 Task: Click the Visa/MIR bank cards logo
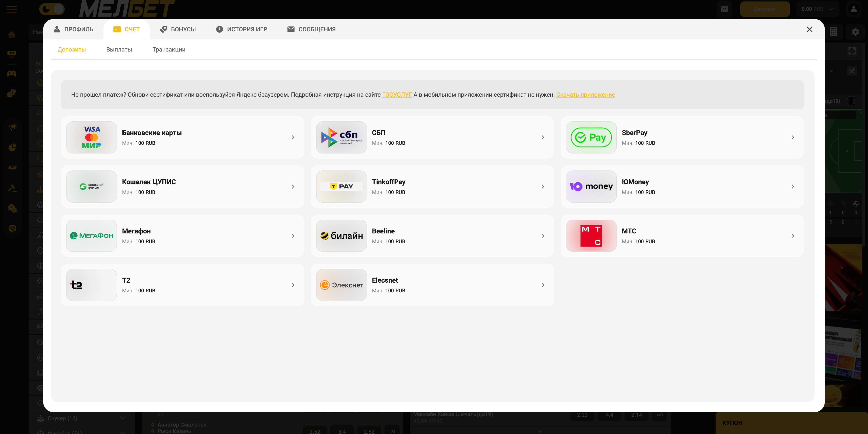(x=91, y=137)
